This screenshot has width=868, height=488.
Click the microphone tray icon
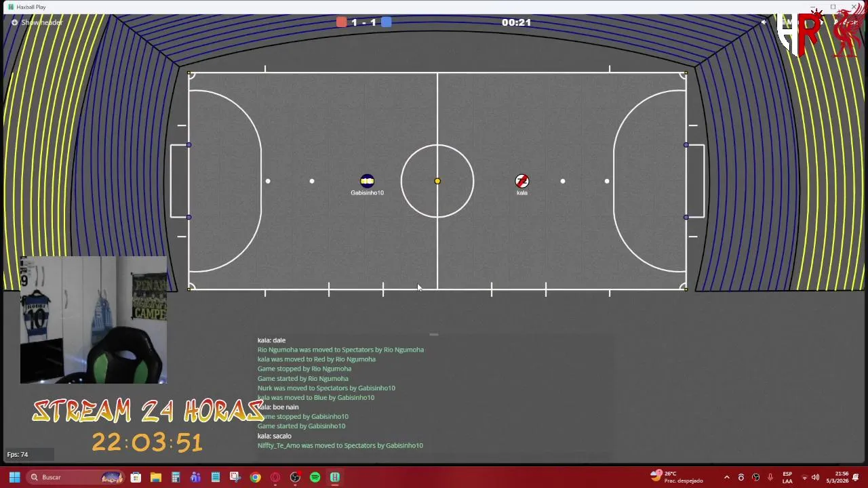pos(770,477)
